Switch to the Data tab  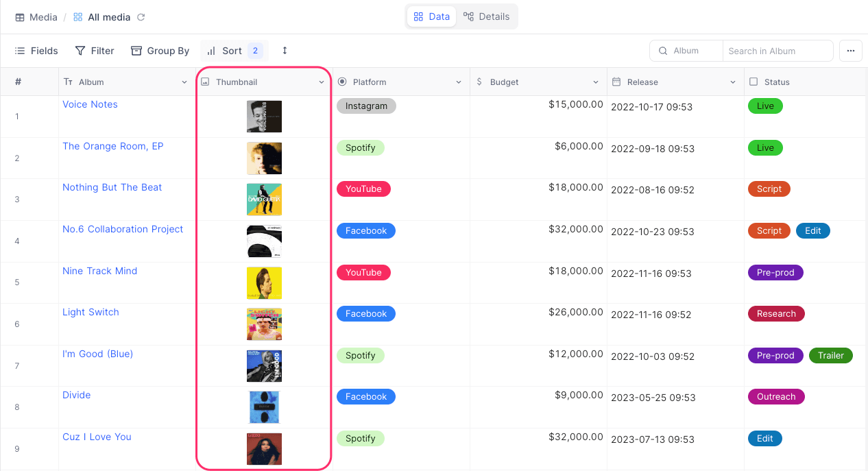pyautogui.click(x=432, y=16)
